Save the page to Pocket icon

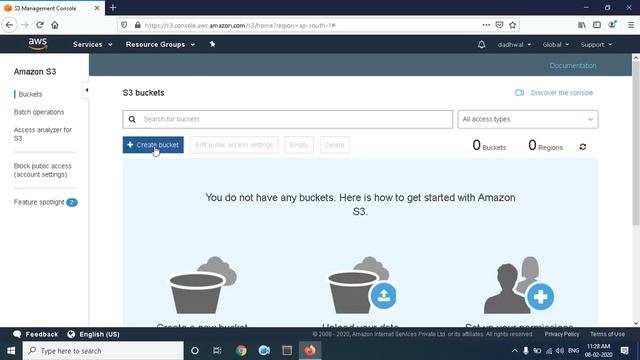pos(499,25)
